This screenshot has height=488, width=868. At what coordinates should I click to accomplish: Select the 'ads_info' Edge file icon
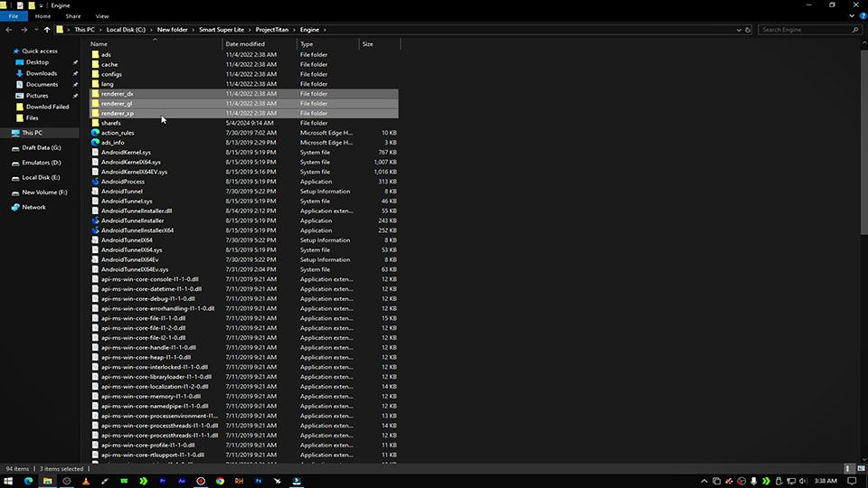coord(95,143)
